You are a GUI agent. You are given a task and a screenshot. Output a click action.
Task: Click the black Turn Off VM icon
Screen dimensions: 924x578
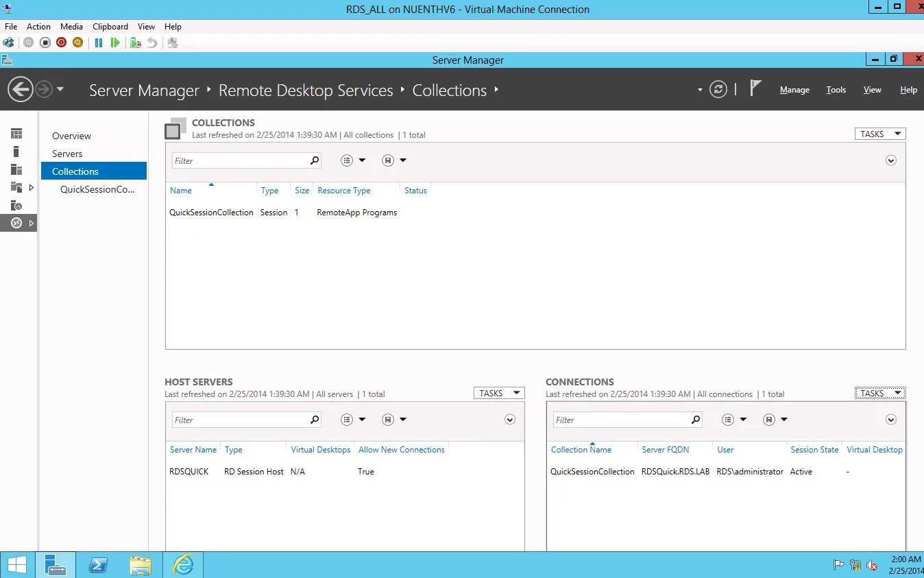tap(45, 43)
